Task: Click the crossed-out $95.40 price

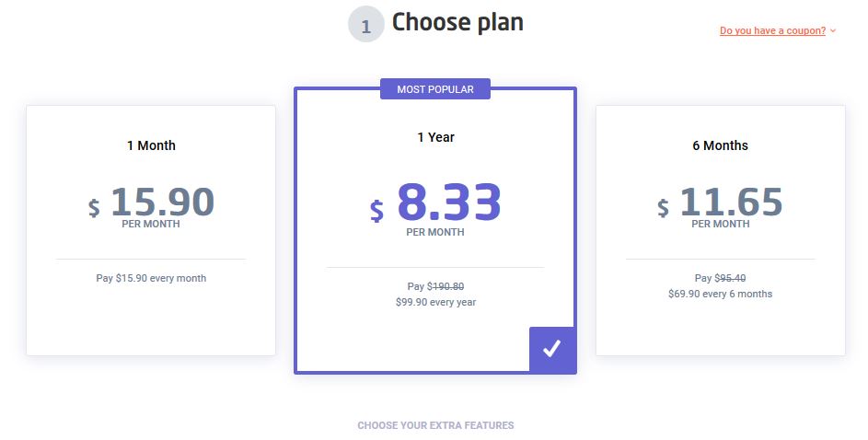Action: click(730, 278)
